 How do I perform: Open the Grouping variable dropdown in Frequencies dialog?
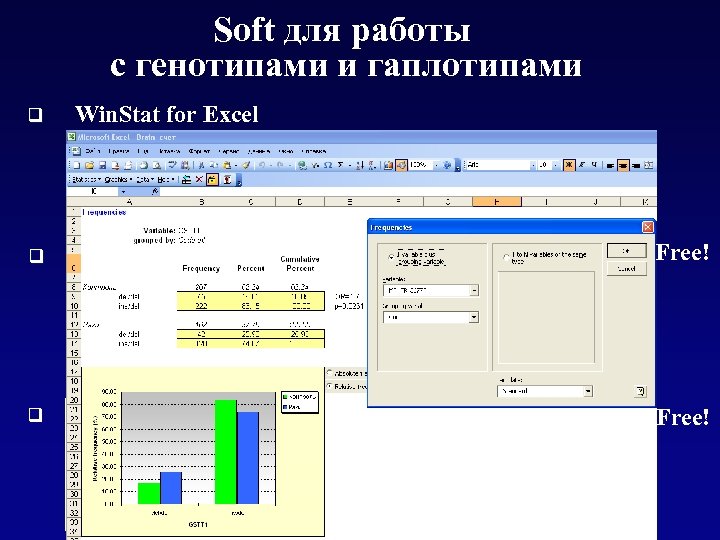coord(474,317)
